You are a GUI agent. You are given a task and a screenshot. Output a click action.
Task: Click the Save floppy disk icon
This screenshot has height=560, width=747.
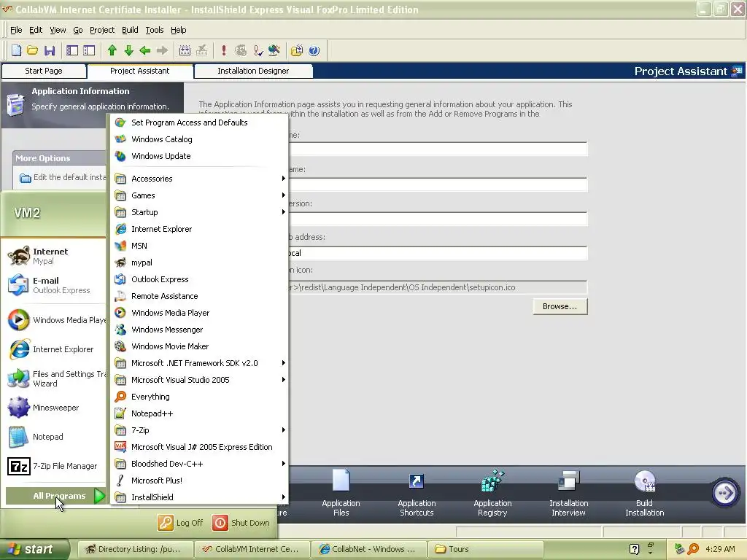pyautogui.click(x=50, y=50)
